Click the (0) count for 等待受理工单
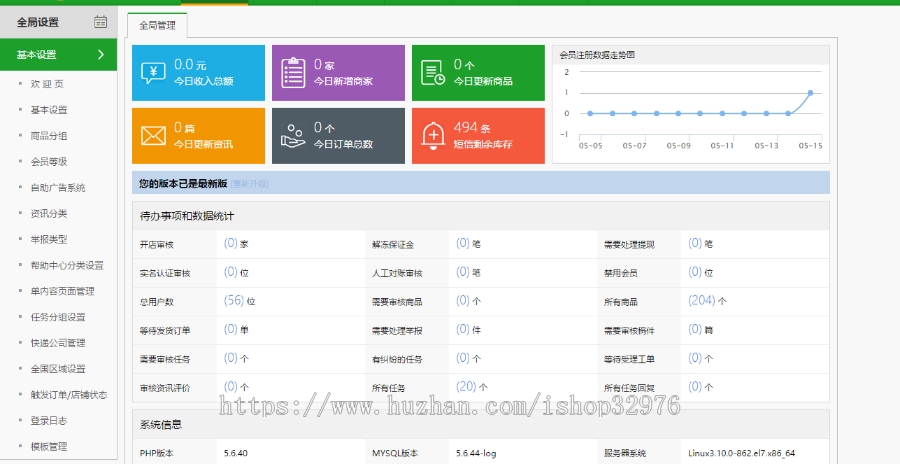The width and height of the screenshot is (900, 464). [x=695, y=358]
